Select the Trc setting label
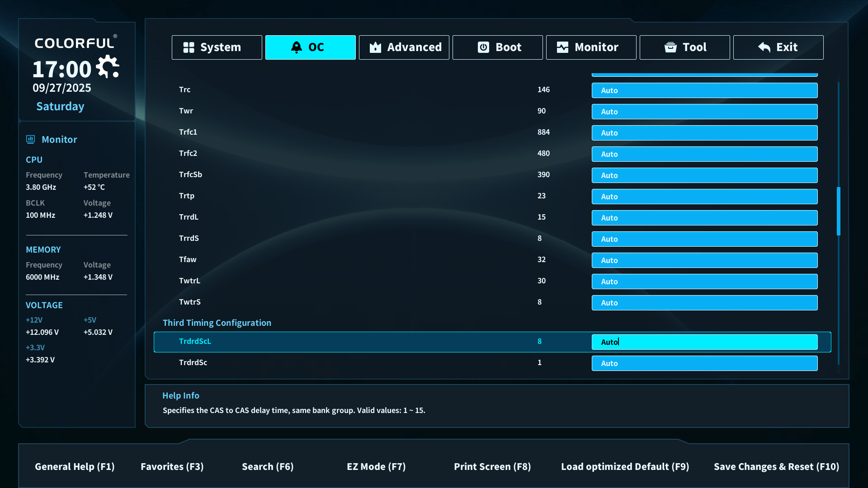This screenshot has width=868, height=488. 184,89
